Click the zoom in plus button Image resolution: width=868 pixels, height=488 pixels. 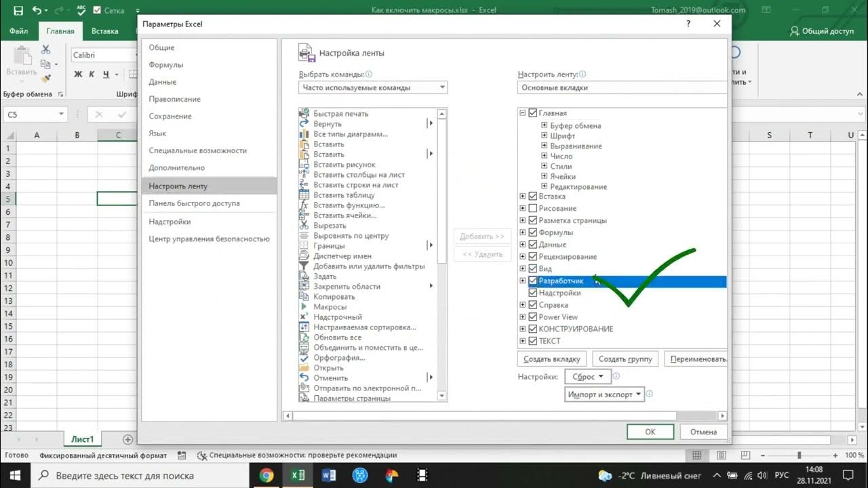pos(835,455)
